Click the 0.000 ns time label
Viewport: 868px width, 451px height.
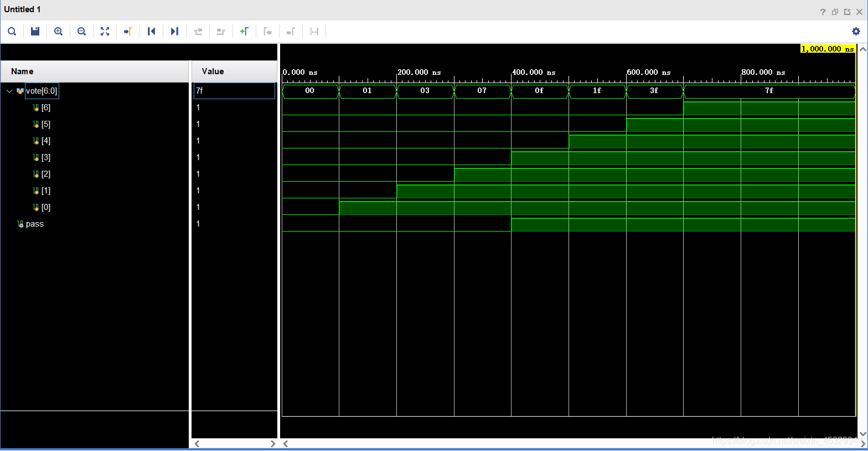click(300, 73)
